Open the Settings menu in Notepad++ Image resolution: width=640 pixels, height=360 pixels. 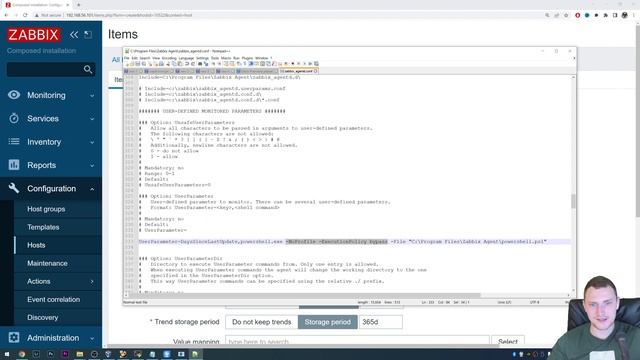202,58
